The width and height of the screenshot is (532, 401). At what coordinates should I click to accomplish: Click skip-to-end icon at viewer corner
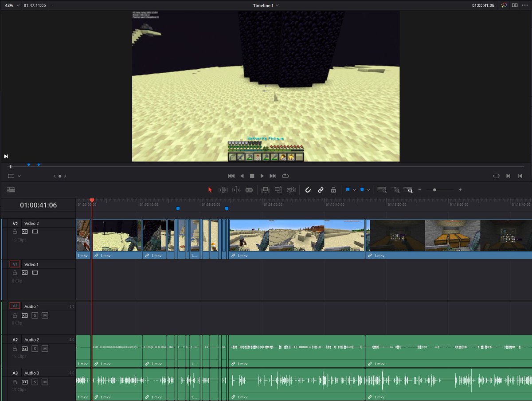(6, 156)
